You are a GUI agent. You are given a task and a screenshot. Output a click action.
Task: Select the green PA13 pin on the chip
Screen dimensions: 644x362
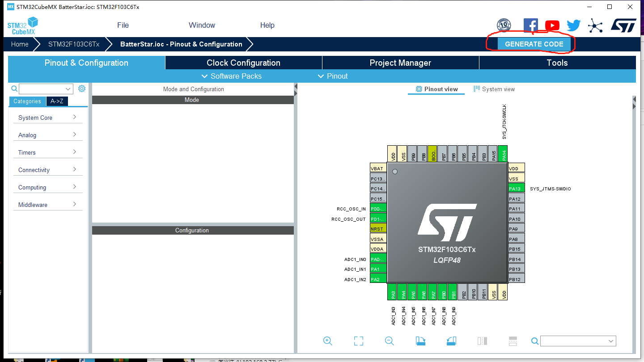coord(515,188)
